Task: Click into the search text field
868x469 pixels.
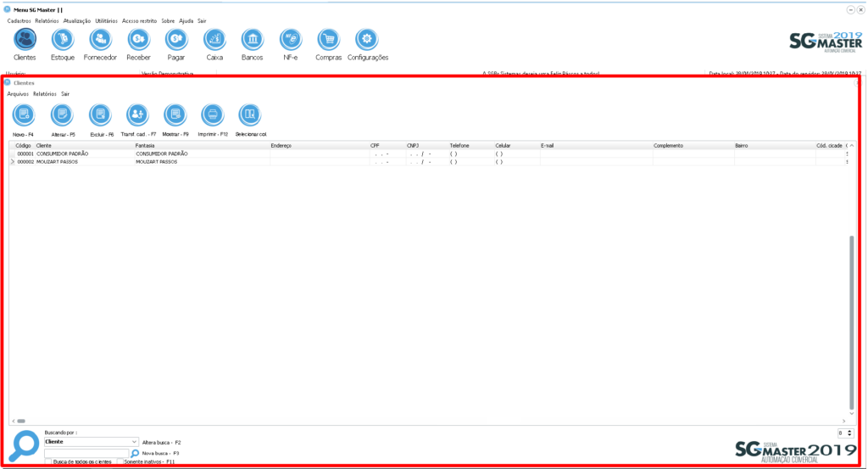Action: pos(86,454)
